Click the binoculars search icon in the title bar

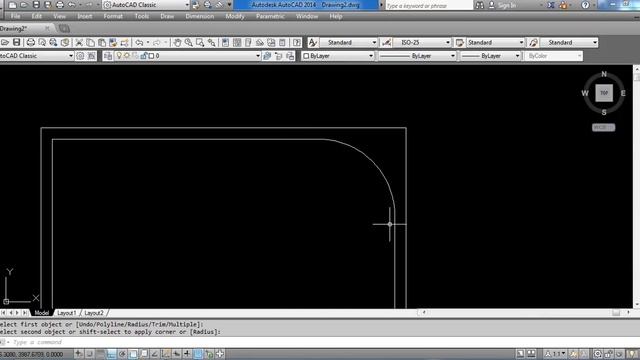[480, 5]
